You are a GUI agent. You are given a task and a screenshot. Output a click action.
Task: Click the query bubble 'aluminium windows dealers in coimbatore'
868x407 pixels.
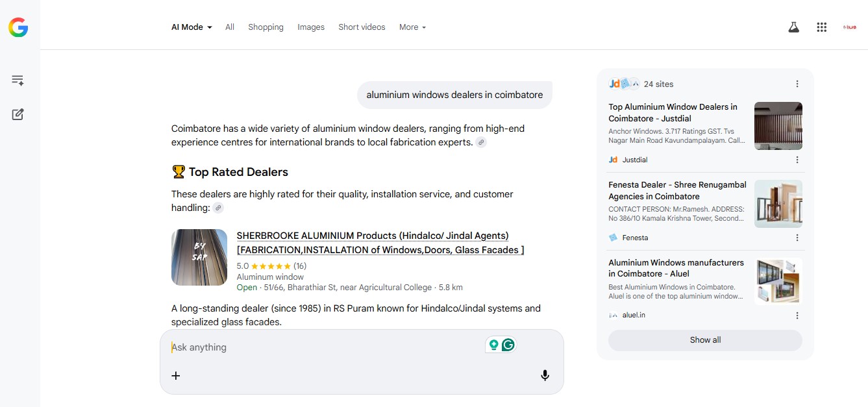pos(454,95)
